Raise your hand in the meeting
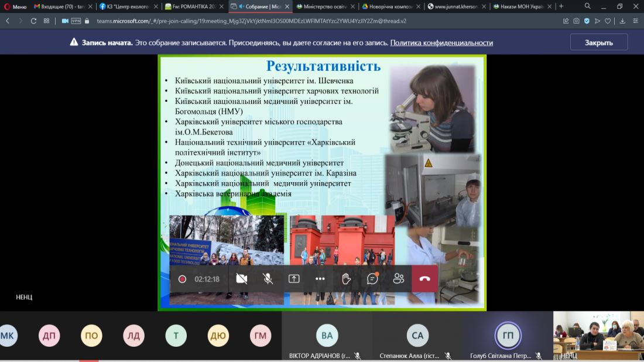Image resolution: width=644 pixels, height=362 pixels. (x=346, y=279)
